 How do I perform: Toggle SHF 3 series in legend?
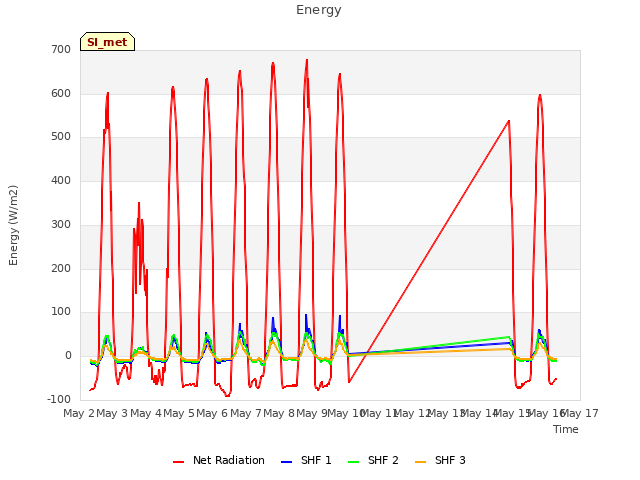(x=440, y=460)
